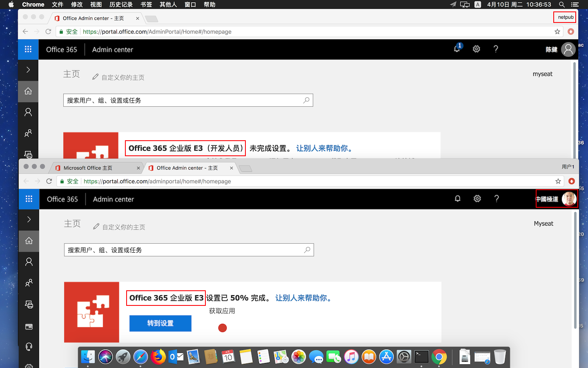Click 让别人来帮助你 link in back window
This screenshot has height=368, width=588.
point(325,148)
